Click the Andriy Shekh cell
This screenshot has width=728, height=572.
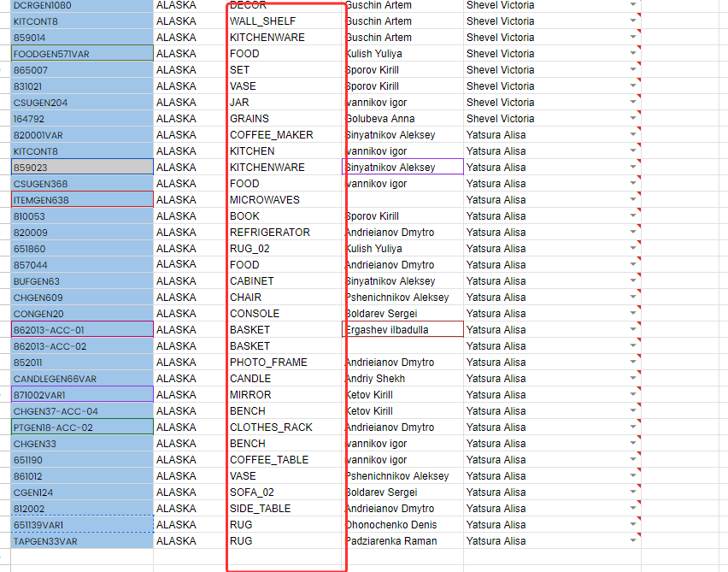402,378
